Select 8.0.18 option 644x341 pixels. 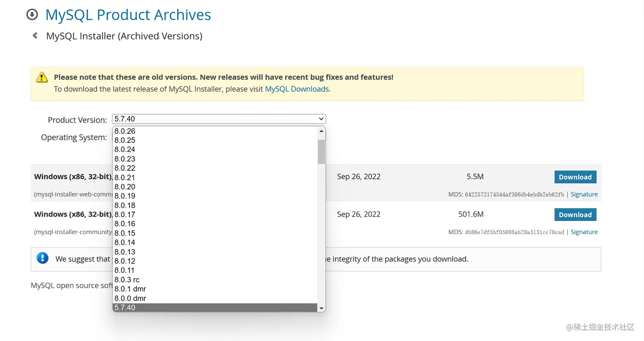coord(215,205)
